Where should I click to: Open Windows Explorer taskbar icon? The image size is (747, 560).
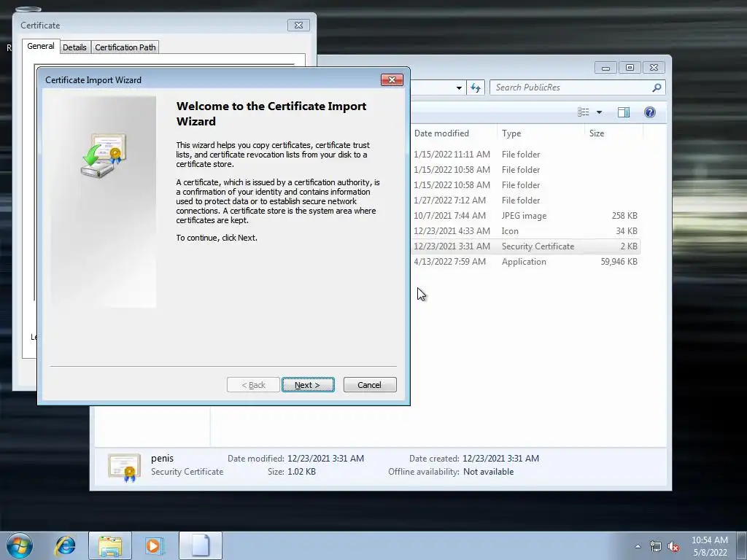click(x=110, y=545)
